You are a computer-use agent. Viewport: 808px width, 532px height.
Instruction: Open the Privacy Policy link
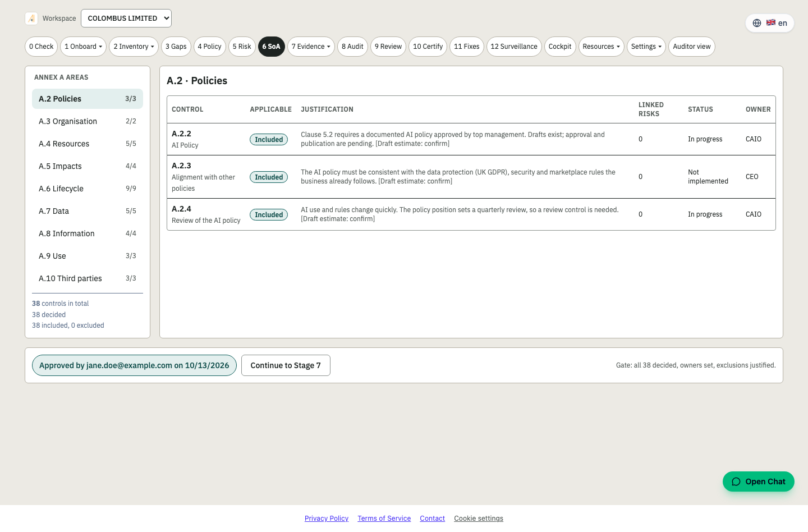point(327,519)
